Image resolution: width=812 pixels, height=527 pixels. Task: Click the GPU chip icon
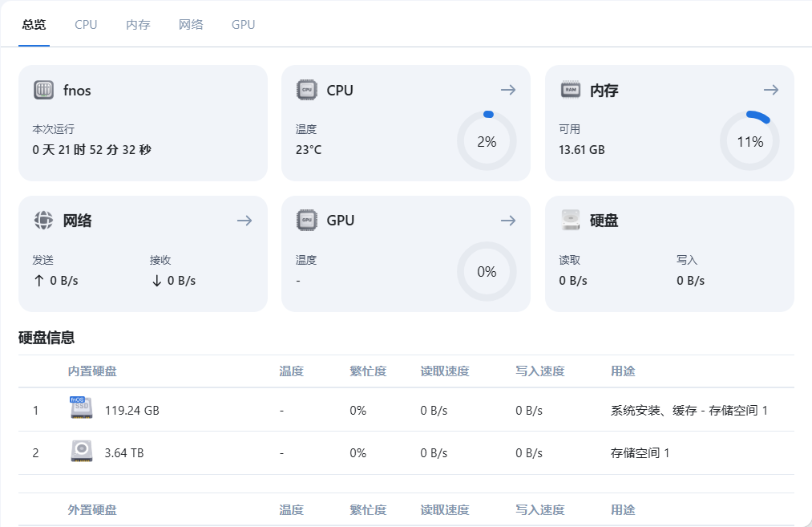pos(306,220)
